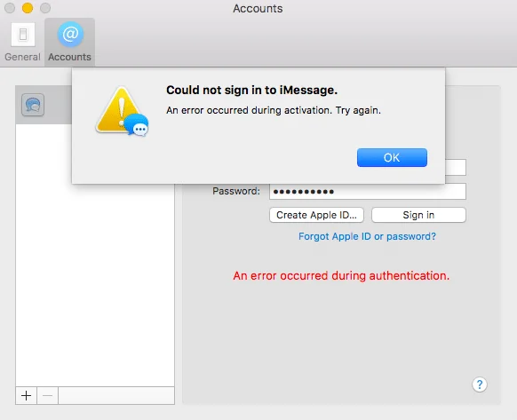This screenshot has height=420, width=517.
Task: Click the Create Apple ID button
Action: 316,215
